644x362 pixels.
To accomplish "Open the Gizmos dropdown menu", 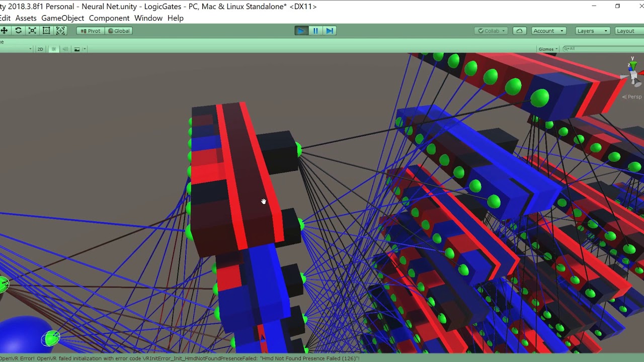I will pyautogui.click(x=548, y=49).
